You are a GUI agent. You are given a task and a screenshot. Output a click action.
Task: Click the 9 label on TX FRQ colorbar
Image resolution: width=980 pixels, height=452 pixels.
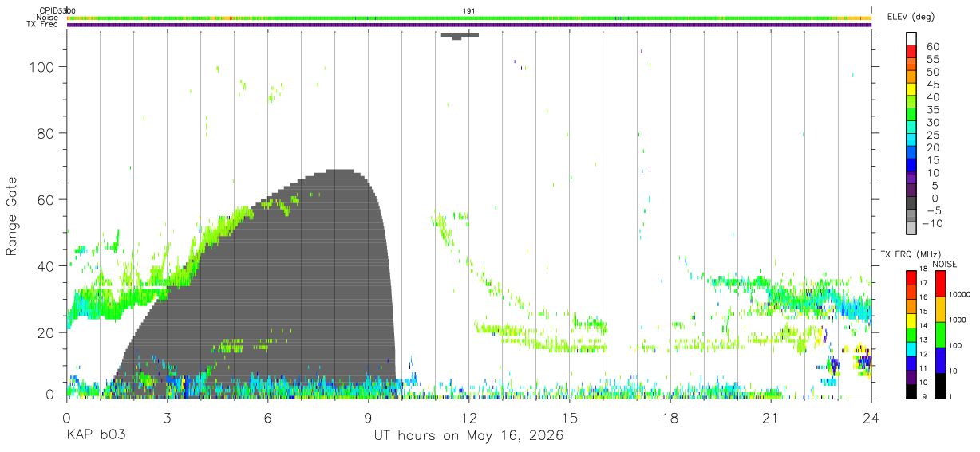(x=925, y=396)
